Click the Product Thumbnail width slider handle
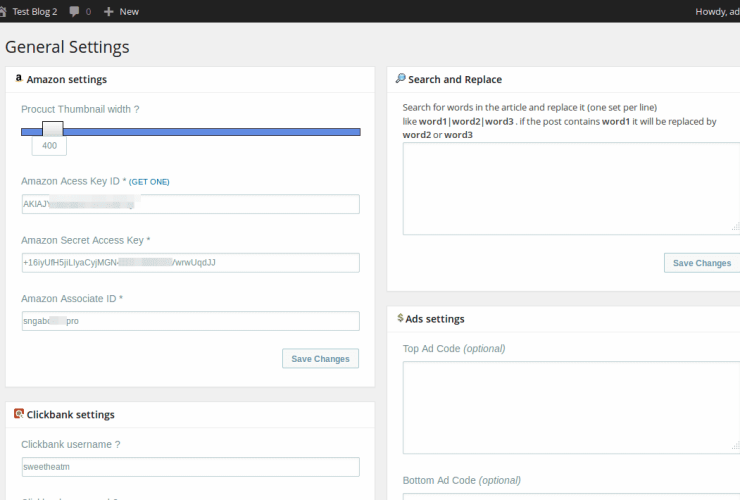 coord(52,130)
